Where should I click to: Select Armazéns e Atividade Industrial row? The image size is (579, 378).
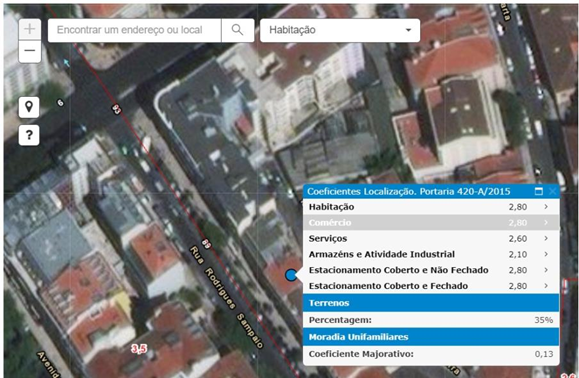431,254
